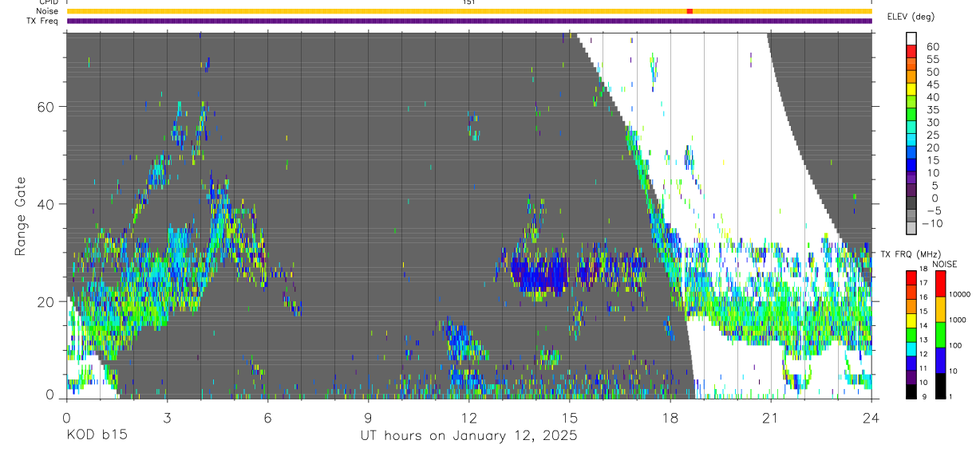Screen dimensions: 980x452
Task: Pick the black bottom swatch of TX FRQ bar
Action: point(912,391)
